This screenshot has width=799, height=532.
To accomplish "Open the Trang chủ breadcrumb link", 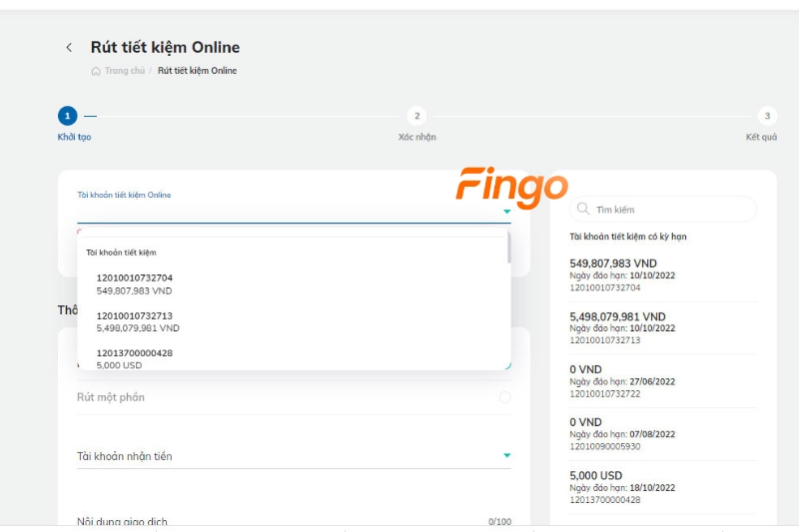I will (125, 71).
